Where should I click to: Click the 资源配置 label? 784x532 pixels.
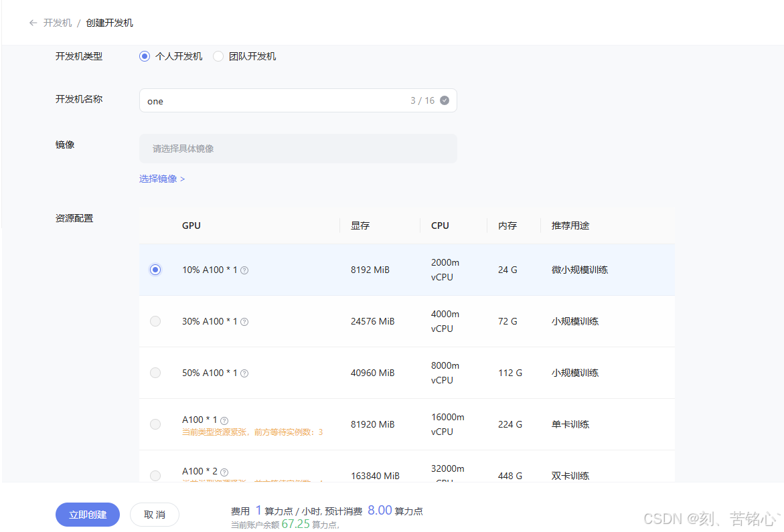coord(74,218)
